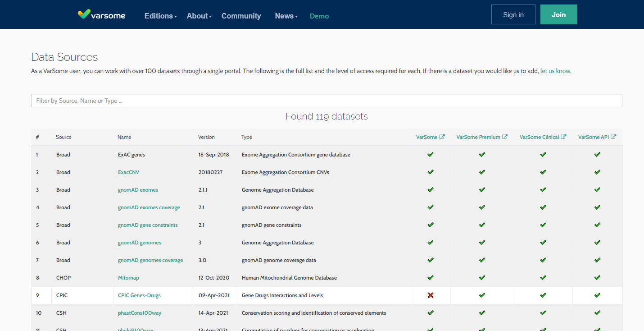The height and width of the screenshot is (331, 644).
Task: Click the Source column header
Action: click(x=63, y=137)
